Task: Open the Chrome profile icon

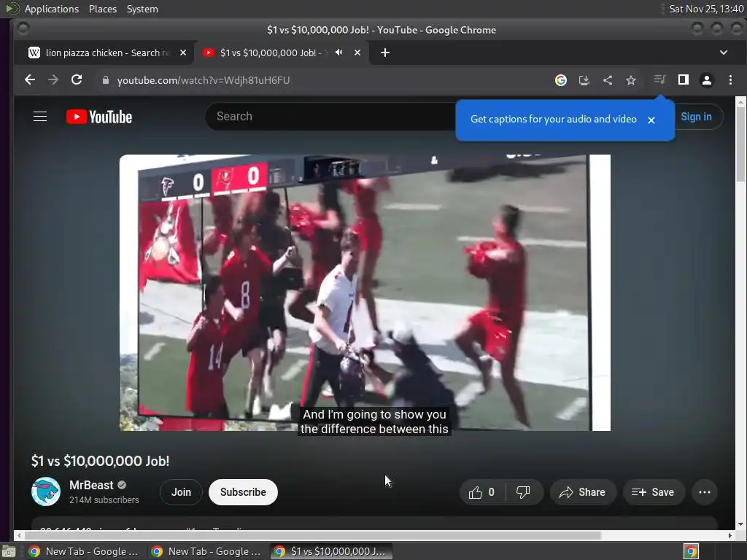Action: click(707, 80)
